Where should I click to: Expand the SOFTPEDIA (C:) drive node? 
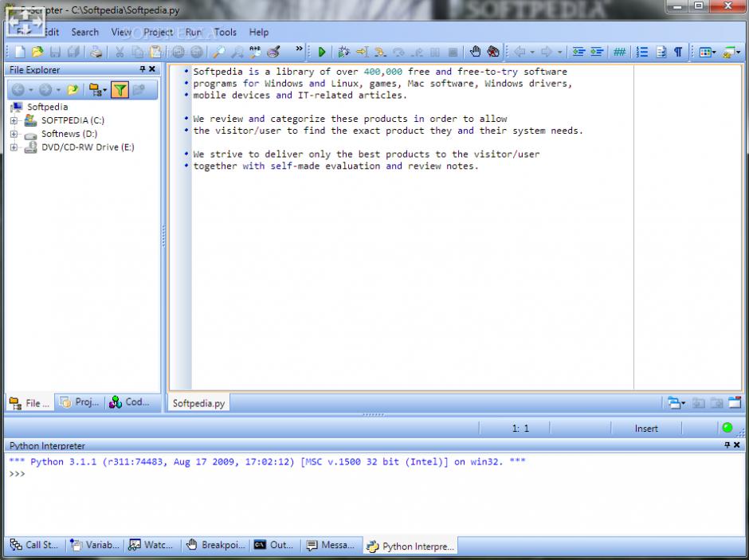14,121
